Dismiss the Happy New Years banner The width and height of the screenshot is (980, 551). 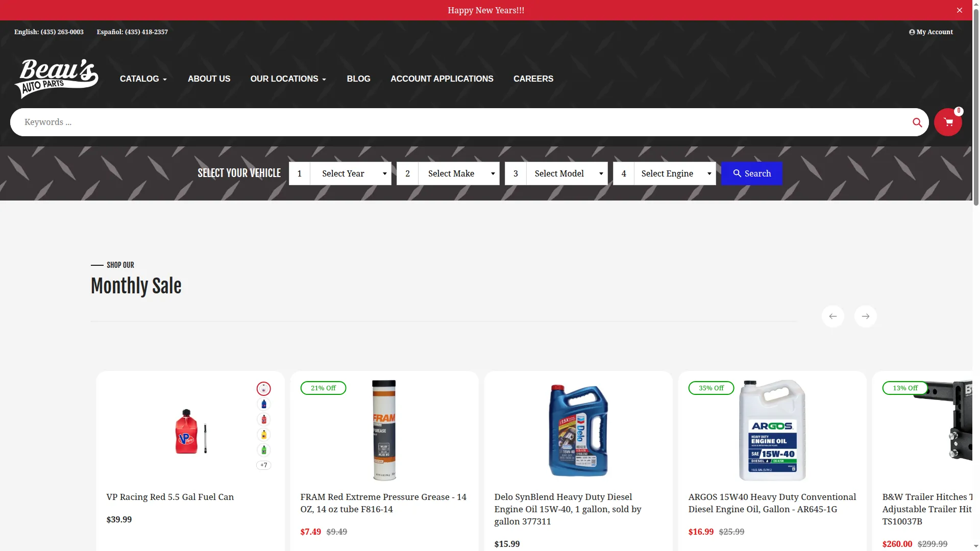[960, 10]
